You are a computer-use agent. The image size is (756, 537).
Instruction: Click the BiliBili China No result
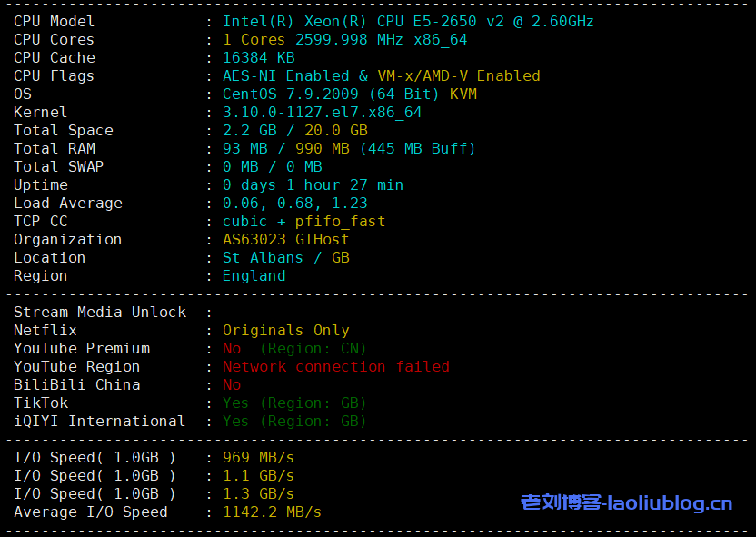(232, 384)
